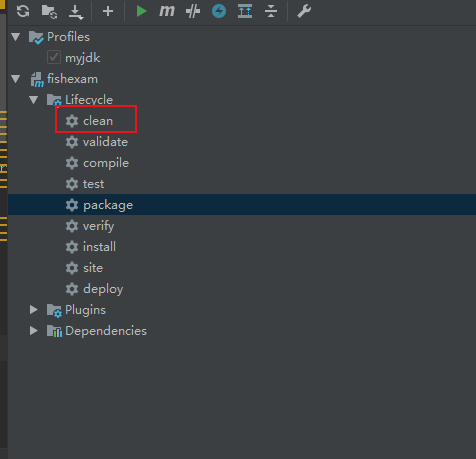Click the Lifecycle folder icon
This screenshot has width=476, height=459.
tap(54, 100)
